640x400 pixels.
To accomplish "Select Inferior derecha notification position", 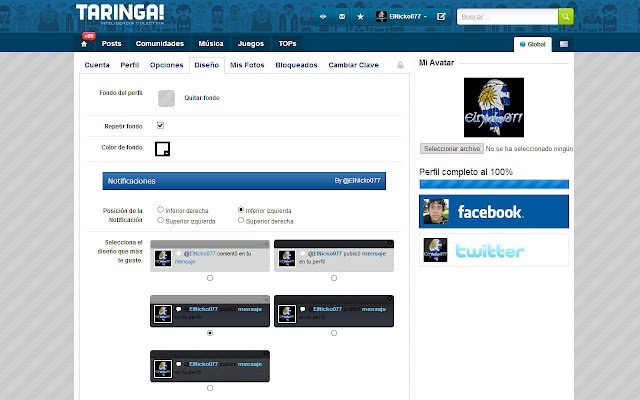I will [x=160, y=210].
